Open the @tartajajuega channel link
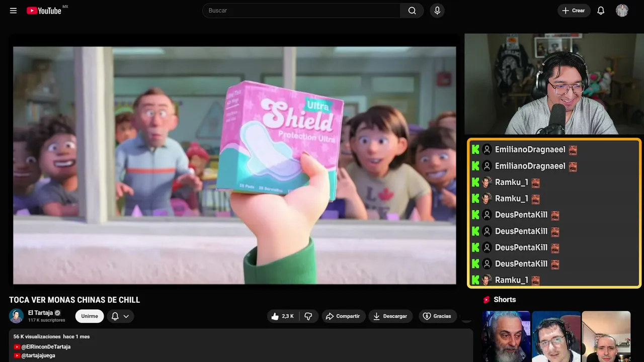The image size is (644, 362). pos(35,355)
